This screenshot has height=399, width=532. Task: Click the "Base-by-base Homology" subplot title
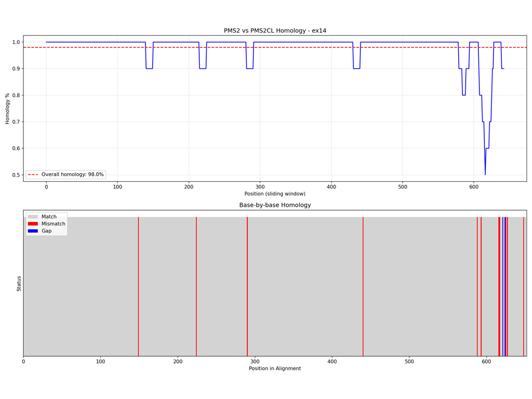click(x=275, y=205)
